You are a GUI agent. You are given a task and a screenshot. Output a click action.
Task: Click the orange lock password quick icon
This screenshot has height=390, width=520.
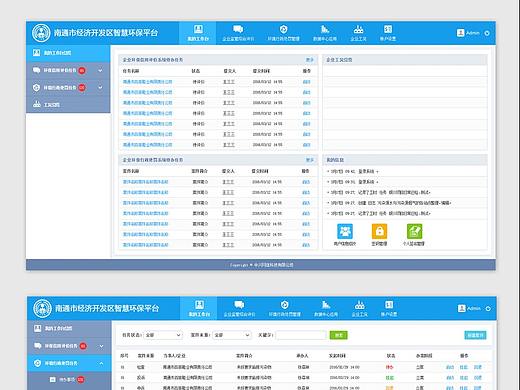(379, 231)
